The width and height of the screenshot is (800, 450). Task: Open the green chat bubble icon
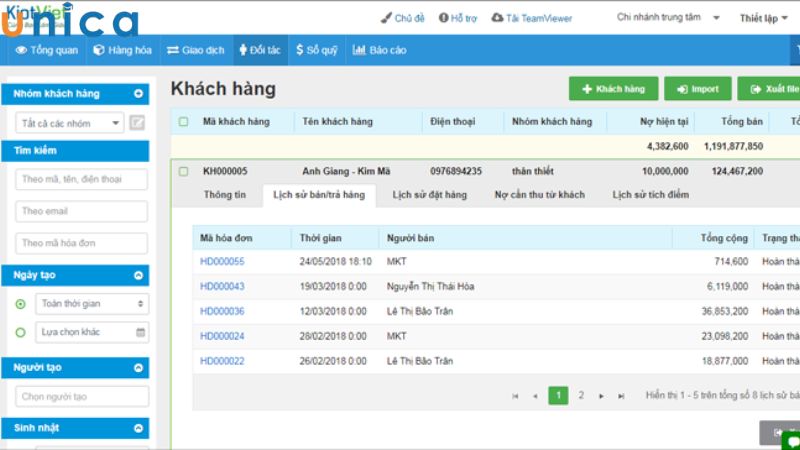[x=792, y=441]
